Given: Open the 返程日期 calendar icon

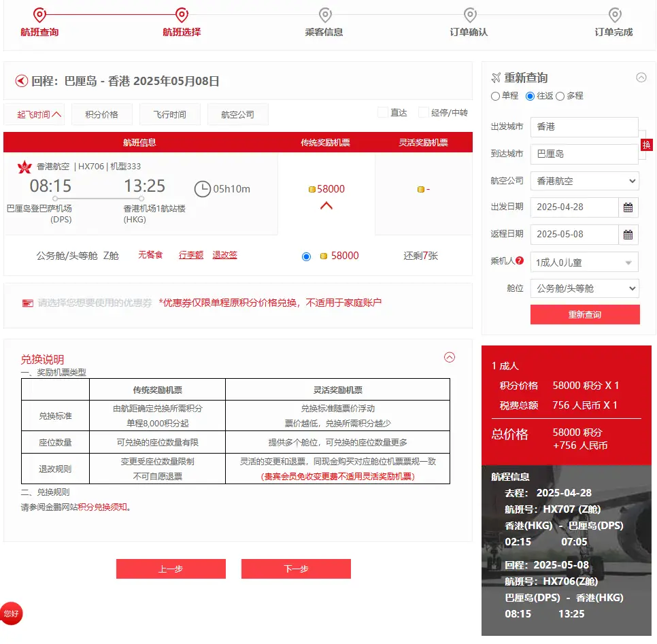Looking at the screenshot, I should (x=628, y=235).
